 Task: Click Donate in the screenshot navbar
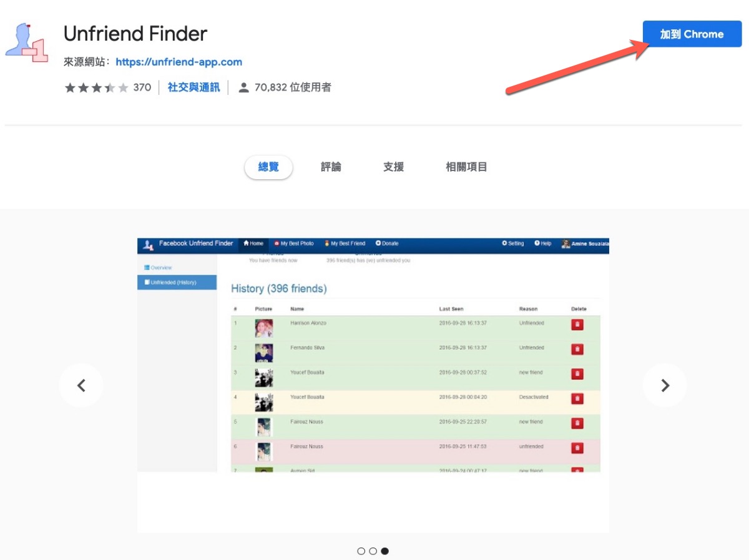pos(387,243)
